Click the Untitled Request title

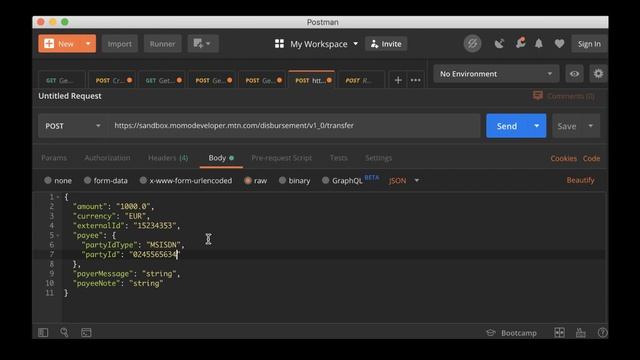coord(70,96)
